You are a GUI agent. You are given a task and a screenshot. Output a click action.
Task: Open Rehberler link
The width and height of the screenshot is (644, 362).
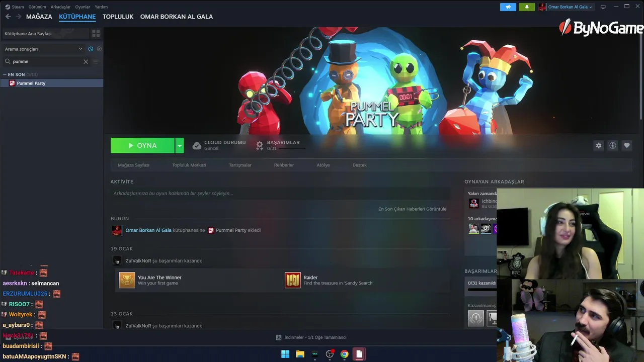pos(284,165)
